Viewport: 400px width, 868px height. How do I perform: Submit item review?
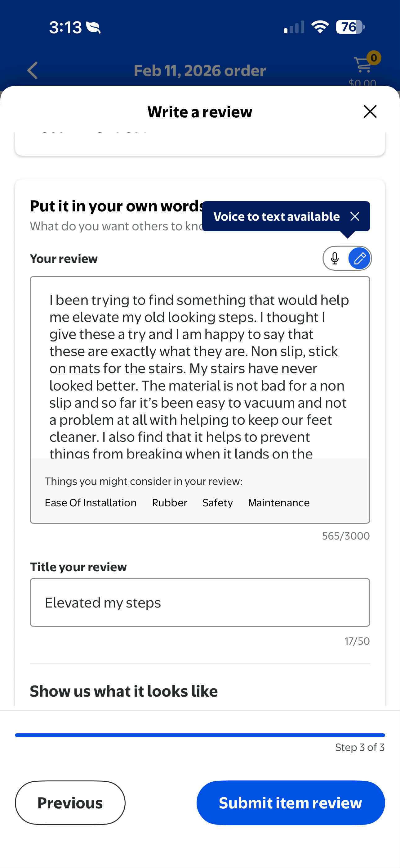291,802
